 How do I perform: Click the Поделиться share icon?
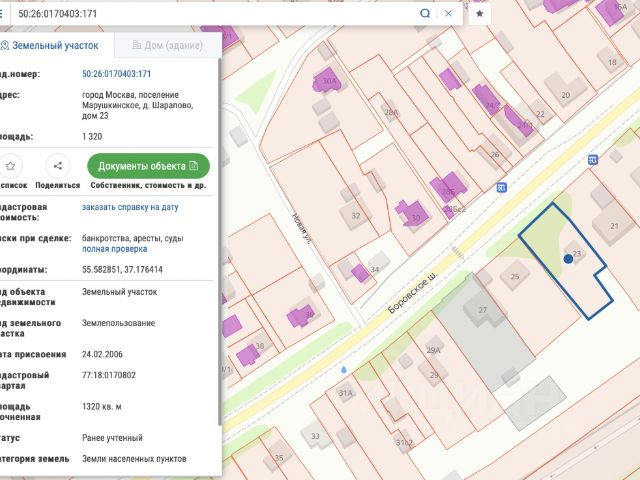click(x=57, y=166)
